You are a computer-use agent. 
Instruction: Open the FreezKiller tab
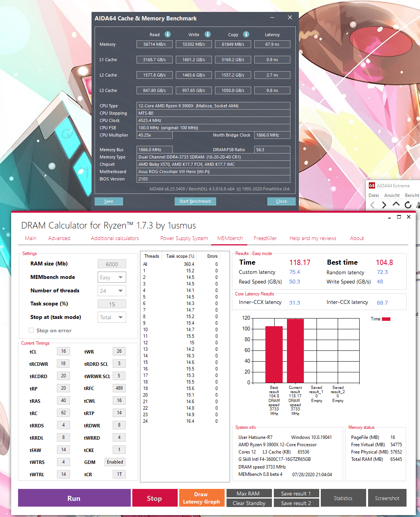[265, 238]
